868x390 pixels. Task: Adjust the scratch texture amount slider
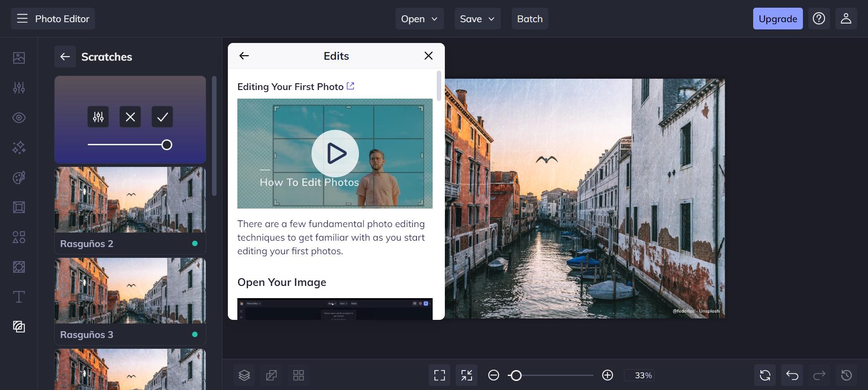[x=130, y=145]
